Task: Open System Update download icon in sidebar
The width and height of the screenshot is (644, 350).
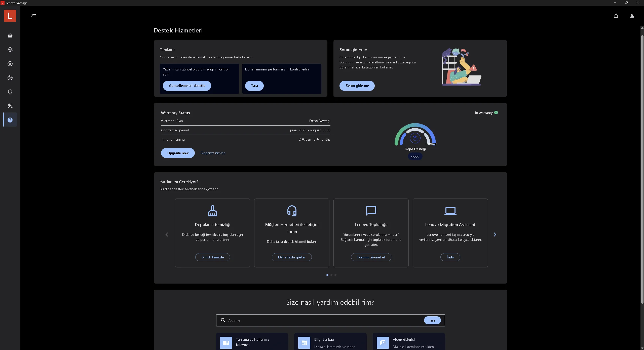Action: point(10,64)
